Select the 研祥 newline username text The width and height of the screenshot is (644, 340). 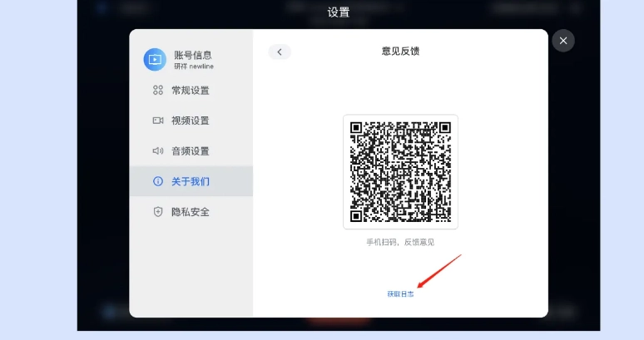coord(193,67)
